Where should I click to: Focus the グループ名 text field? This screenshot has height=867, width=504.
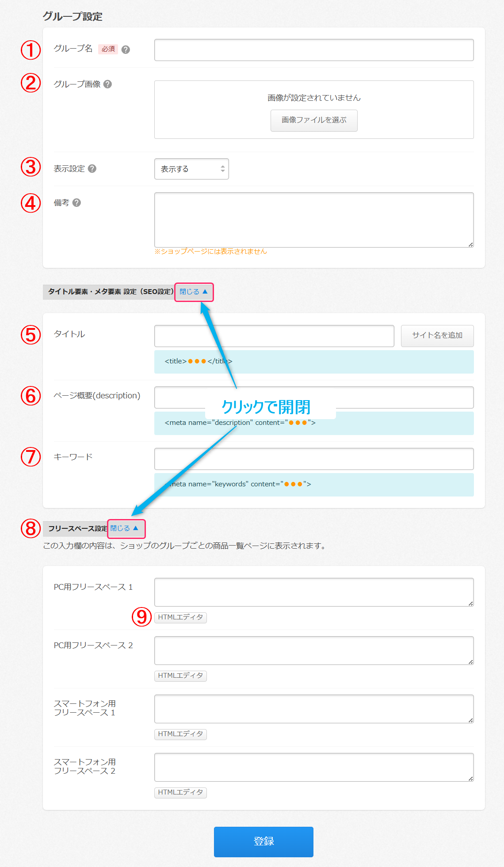[313, 50]
